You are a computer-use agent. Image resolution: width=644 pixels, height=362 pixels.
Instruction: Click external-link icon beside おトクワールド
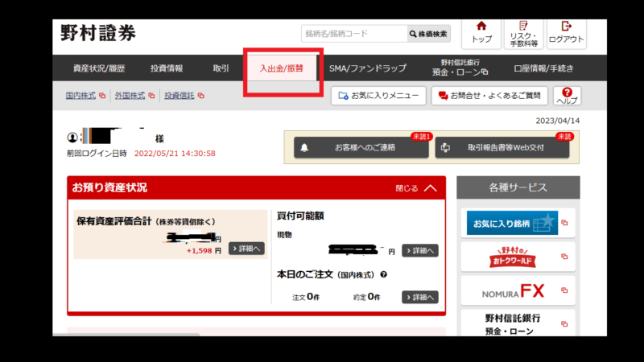click(564, 257)
